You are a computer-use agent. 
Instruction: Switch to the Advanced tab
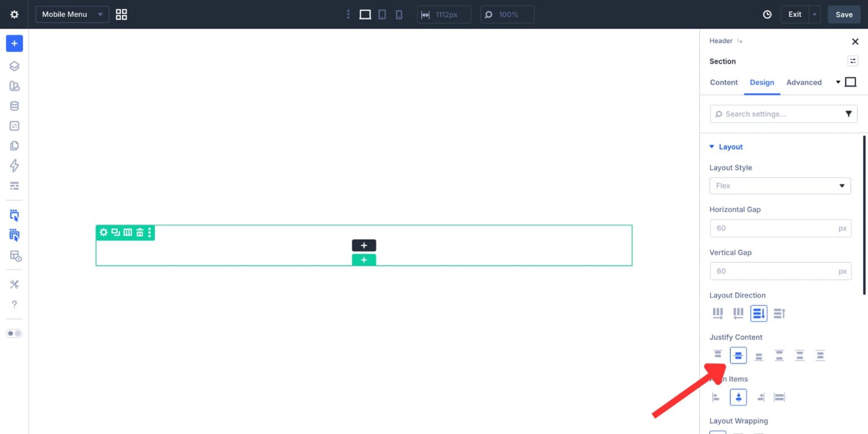pos(804,83)
